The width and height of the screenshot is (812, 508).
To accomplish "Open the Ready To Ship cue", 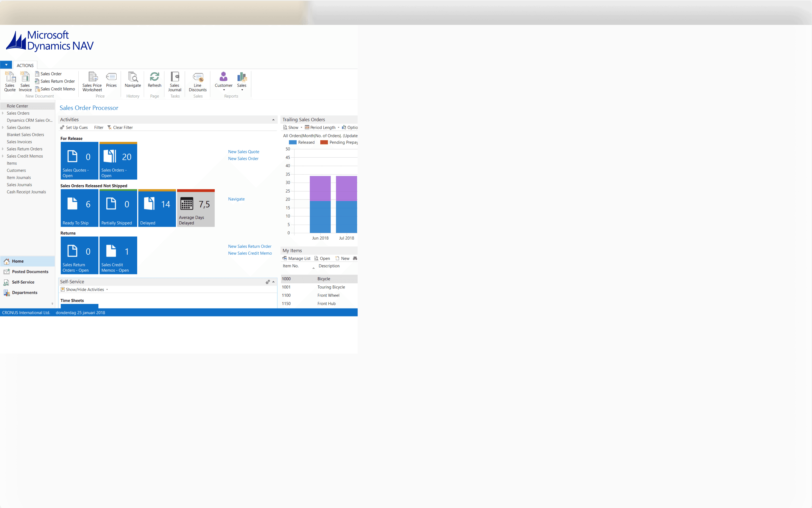I will (80, 208).
